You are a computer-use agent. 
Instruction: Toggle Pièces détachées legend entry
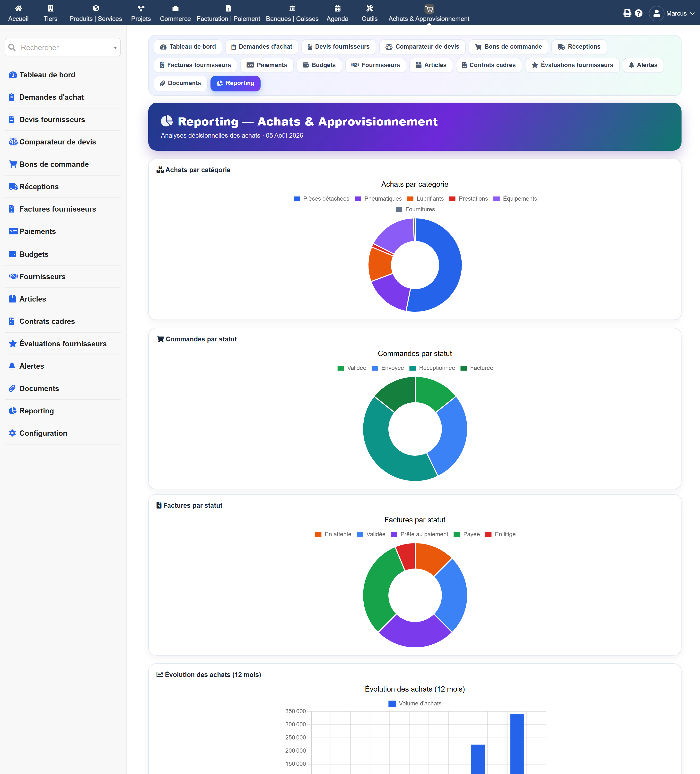coord(321,198)
